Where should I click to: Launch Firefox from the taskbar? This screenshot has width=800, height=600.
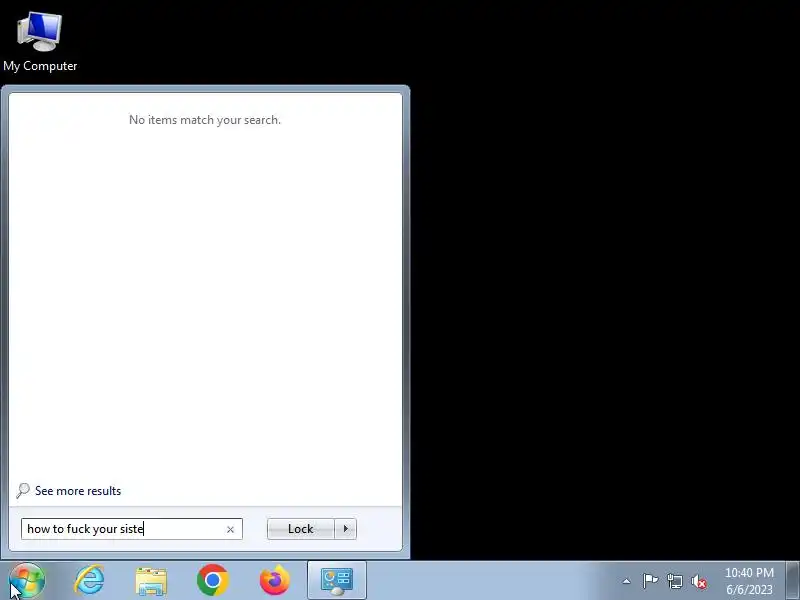274,580
